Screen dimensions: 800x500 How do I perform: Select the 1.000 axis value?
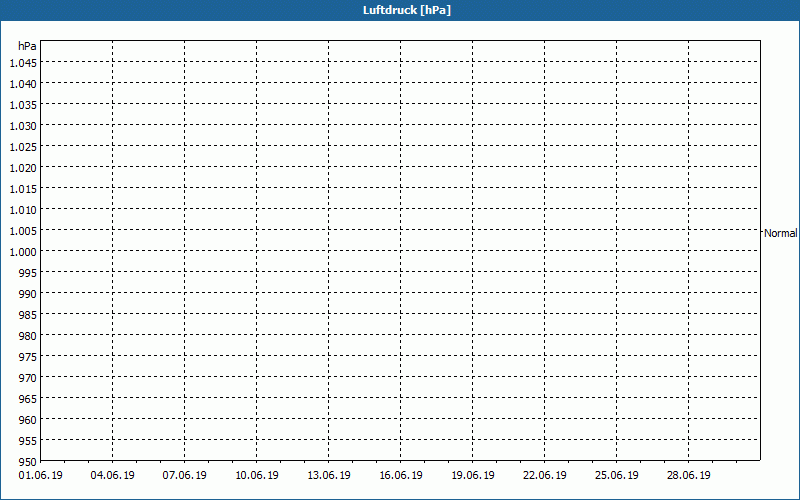click(x=23, y=252)
